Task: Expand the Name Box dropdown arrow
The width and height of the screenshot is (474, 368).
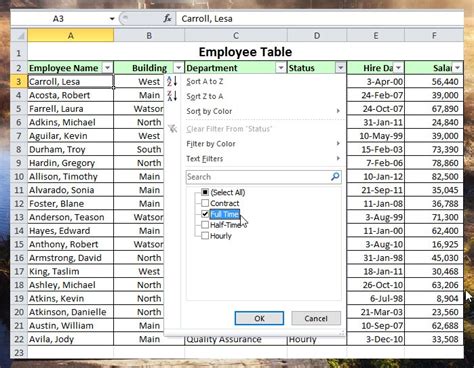Action: click(x=112, y=19)
